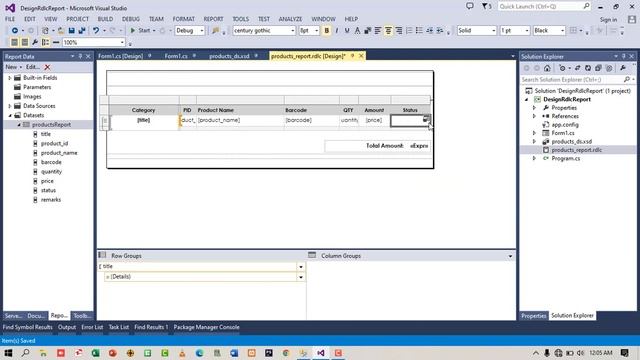The height and width of the screenshot is (360, 640).
Task: Click the Navigate Backward arrow icon
Action: 15,31
